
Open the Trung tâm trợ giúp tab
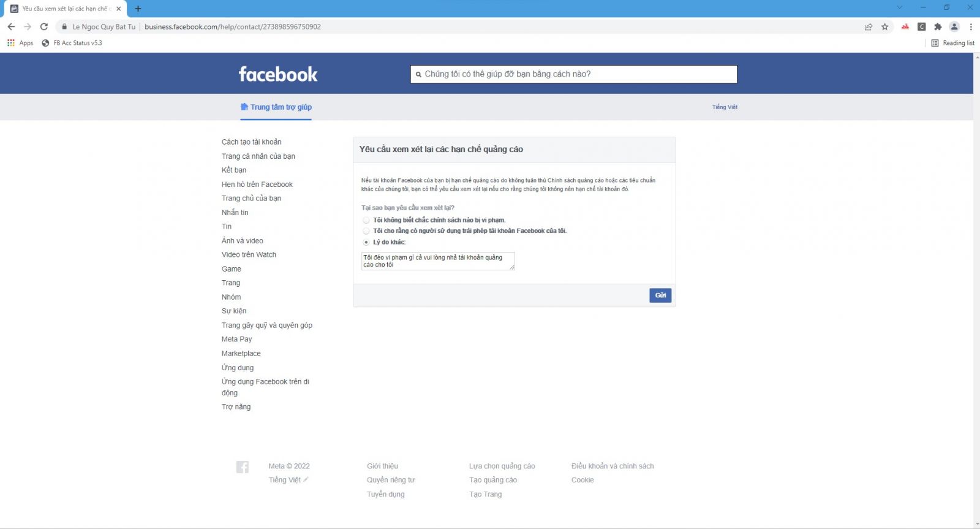[x=276, y=107]
